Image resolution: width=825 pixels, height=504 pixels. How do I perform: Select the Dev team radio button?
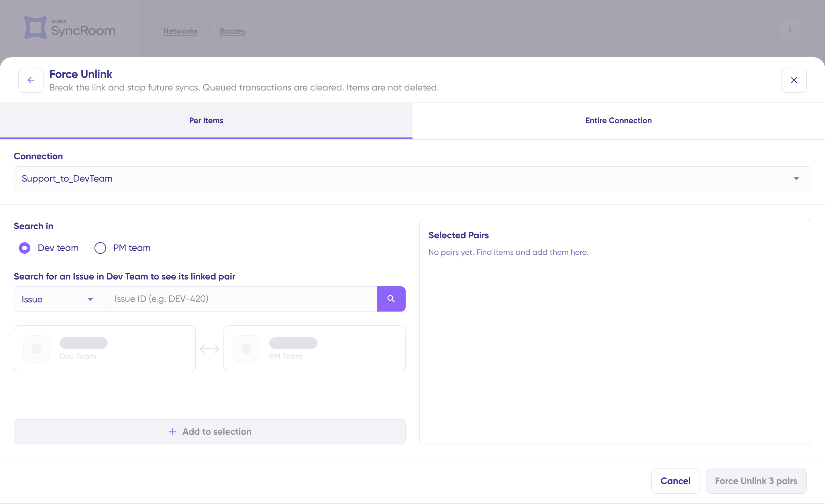(x=25, y=248)
